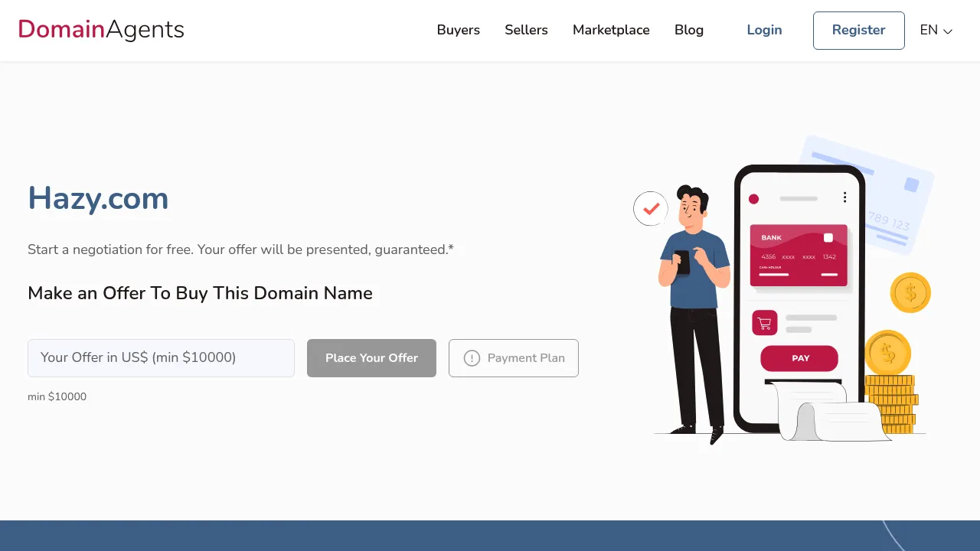Click the Login link

(764, 30)
